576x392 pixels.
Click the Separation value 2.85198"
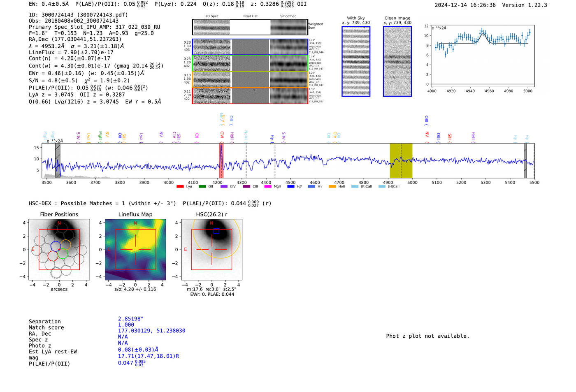pos(131,319)
